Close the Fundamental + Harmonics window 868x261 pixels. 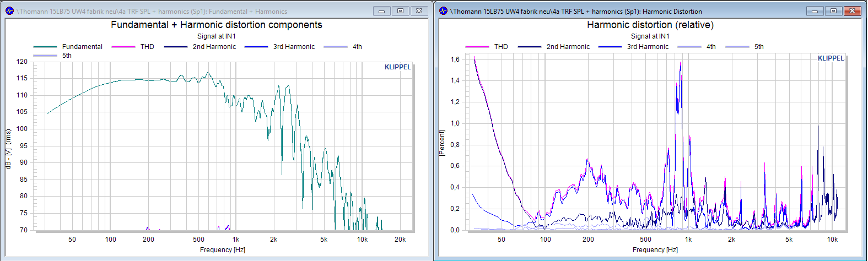click(x=419, y=11)
